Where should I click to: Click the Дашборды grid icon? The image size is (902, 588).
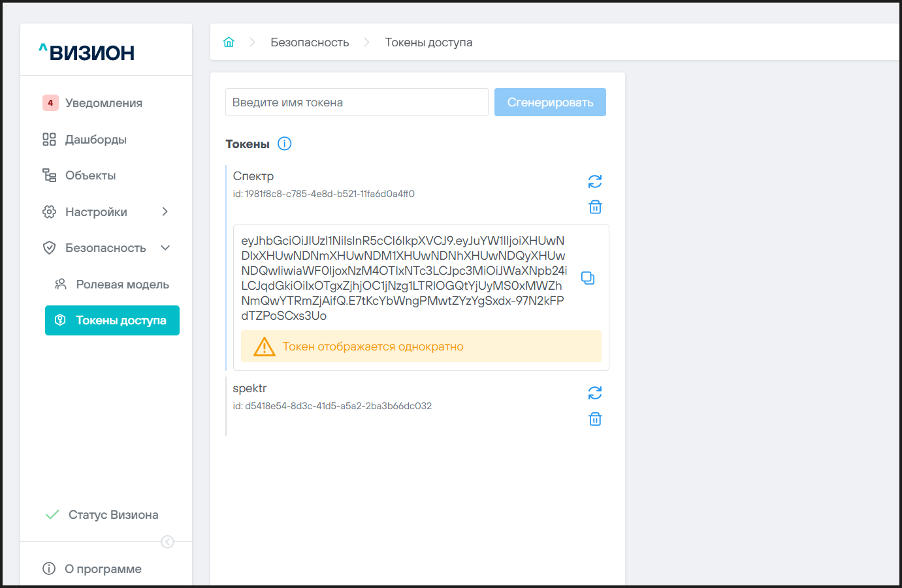click(x=49, y=139)
